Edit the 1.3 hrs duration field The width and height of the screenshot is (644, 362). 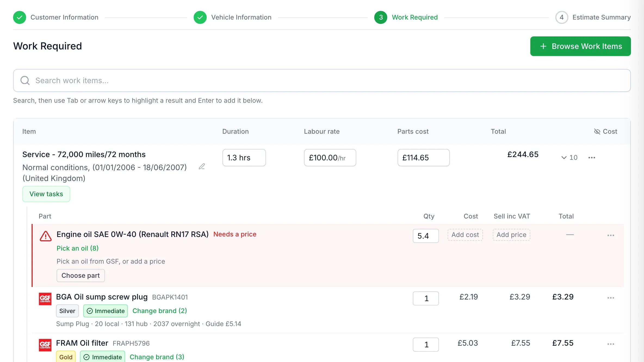(244, 158)
